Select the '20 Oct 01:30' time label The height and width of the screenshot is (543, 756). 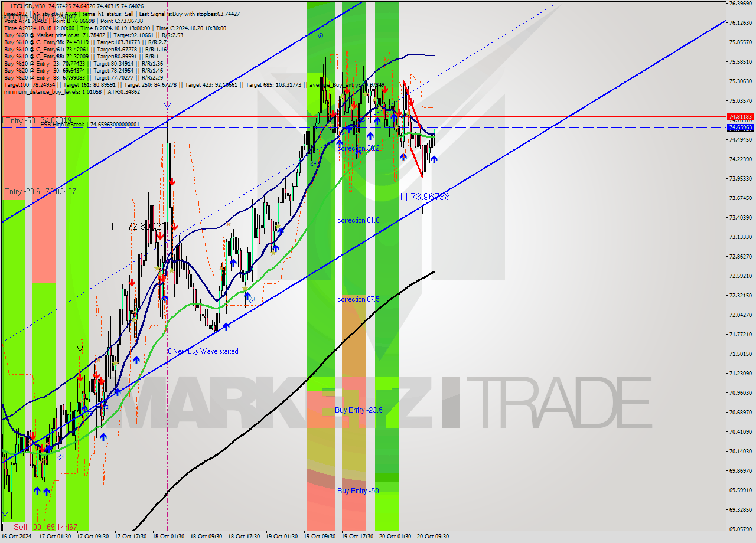click(395, 537)
